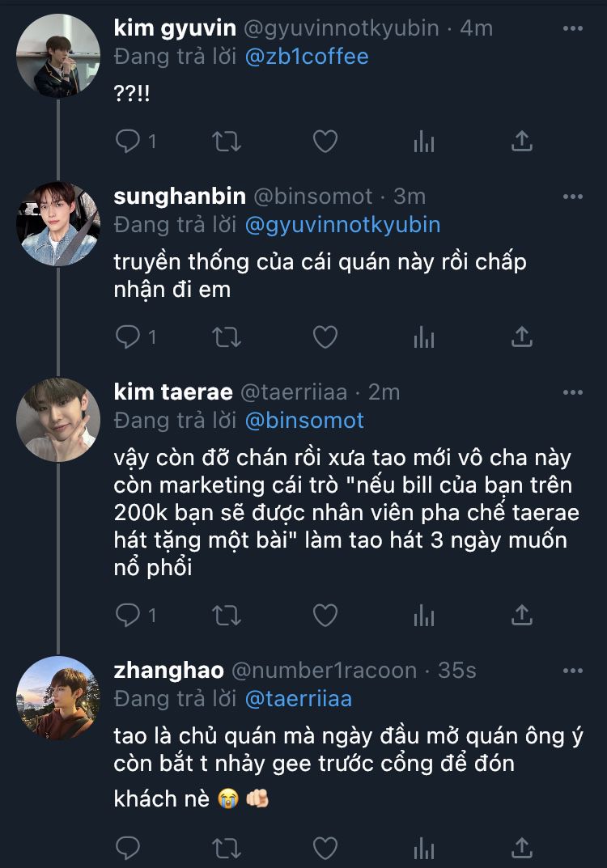607x868 pixels.
Task: Like zhanghao's tweet
Action: pyautogui.click(x=325, y=848)
